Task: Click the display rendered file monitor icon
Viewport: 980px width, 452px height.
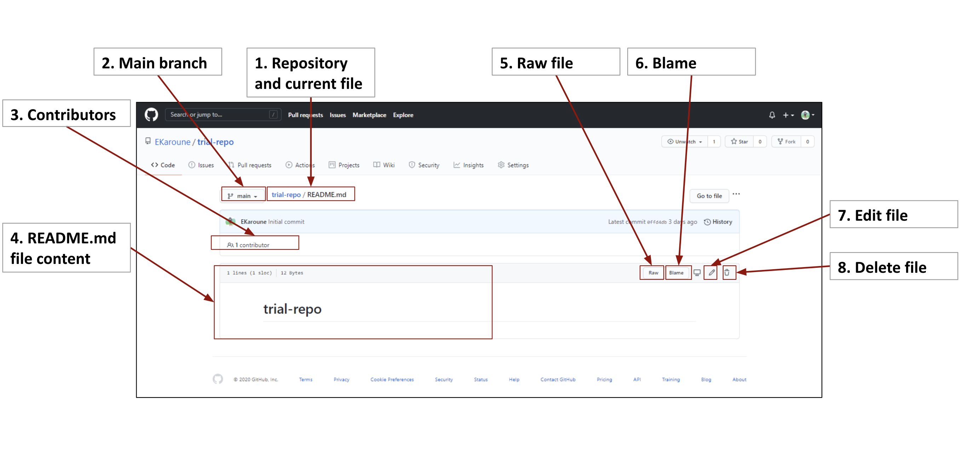Action: (x=697, y=273)
